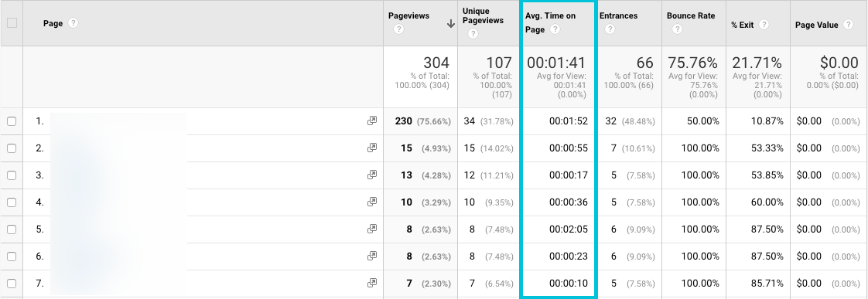This screenshot has height=299, width=868.
Task: Select the overall bounce rate 75.76%
Action: coord(693,63)
